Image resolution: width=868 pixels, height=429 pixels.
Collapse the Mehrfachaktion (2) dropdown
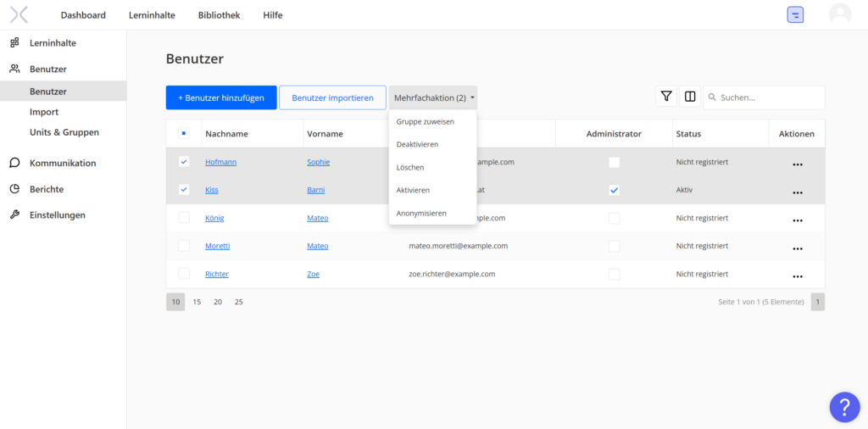(x=433, y=97)
